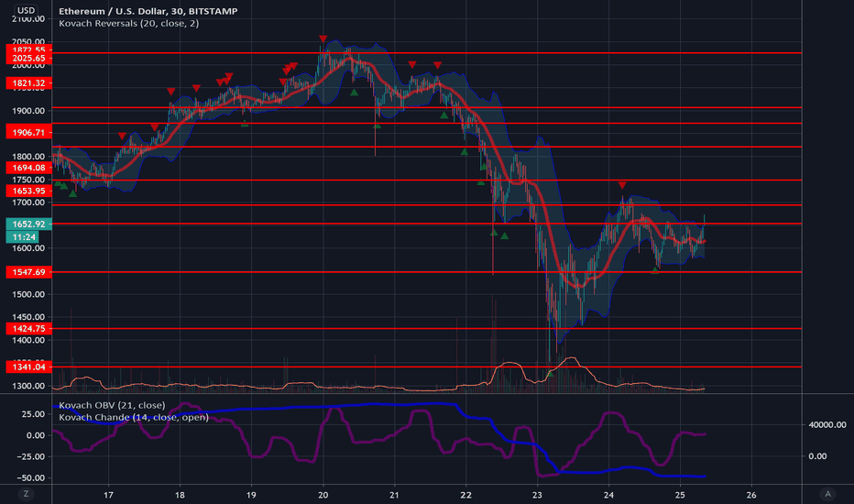The height and width of the screenshot is (504, 854).
Task: Click date 20 on time axis
Action: coord(323,495)
